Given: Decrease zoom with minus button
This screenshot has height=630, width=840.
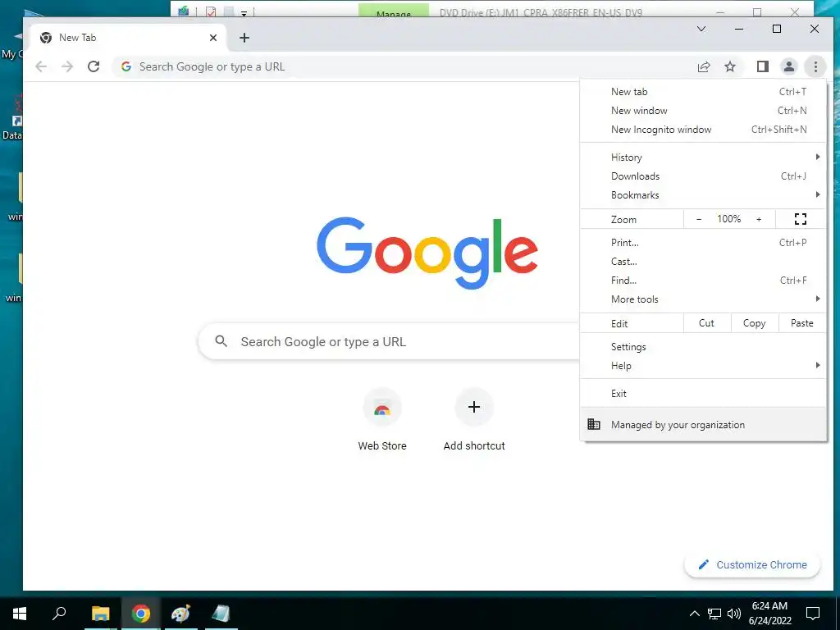Looking at the screenshot, I should pos(699,219).
